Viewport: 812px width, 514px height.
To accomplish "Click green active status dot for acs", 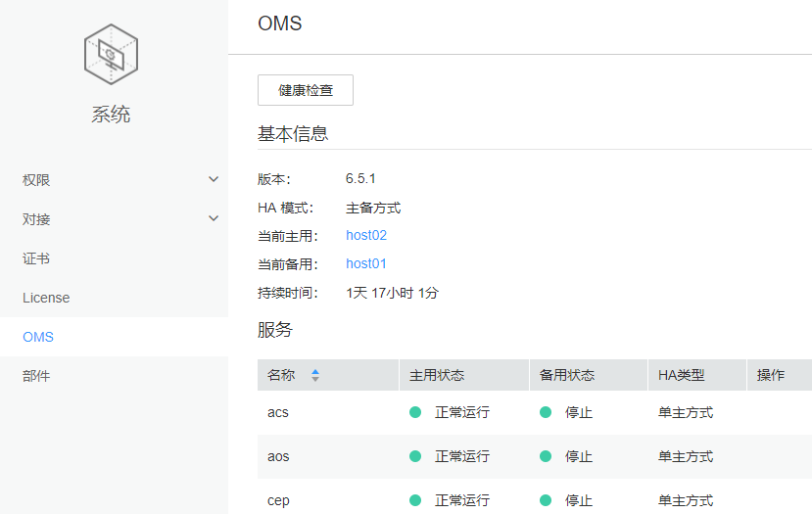I will click(x=415, y=412).
